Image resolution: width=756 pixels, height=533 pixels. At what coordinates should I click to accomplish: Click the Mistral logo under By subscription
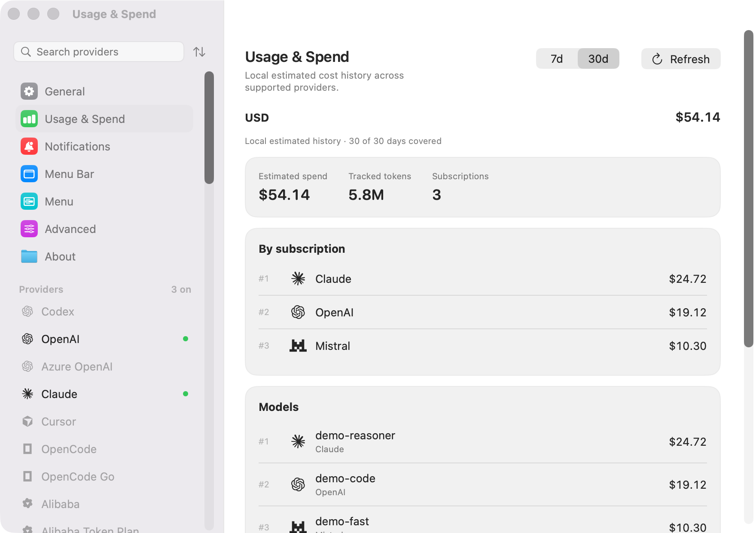(x=298, y=346)
